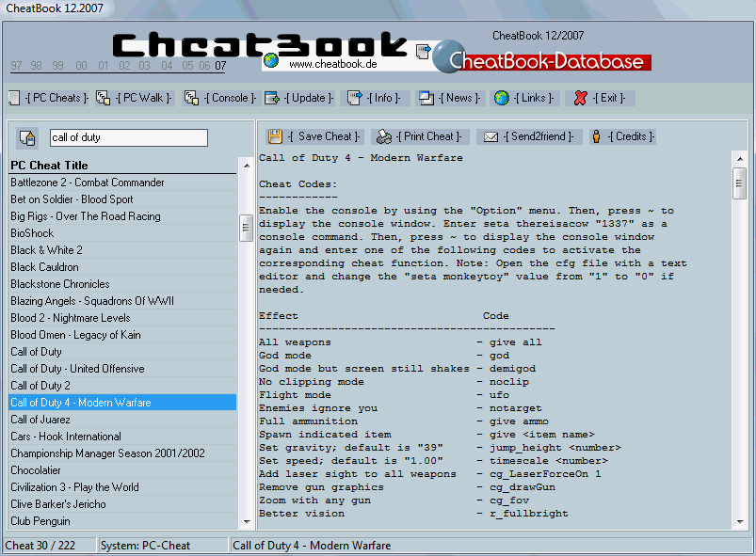Select 'Blackstone Chronicles' entry

(x=123, y=284)
